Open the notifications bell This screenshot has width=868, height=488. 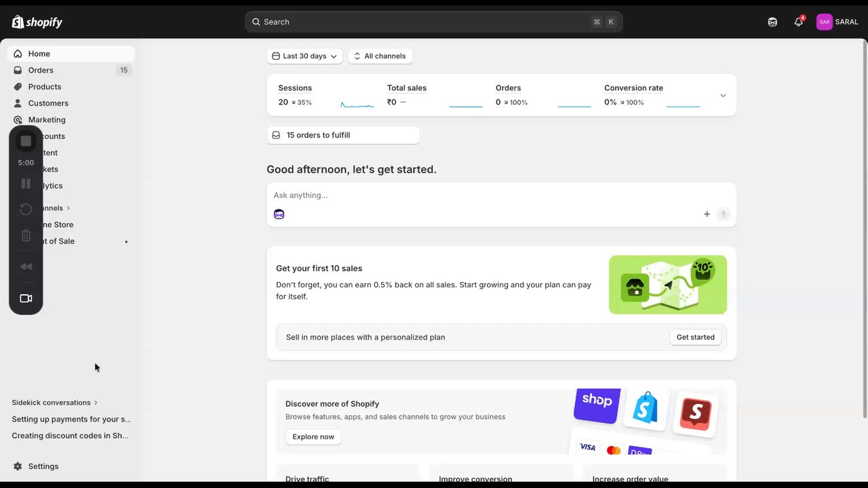799,22
